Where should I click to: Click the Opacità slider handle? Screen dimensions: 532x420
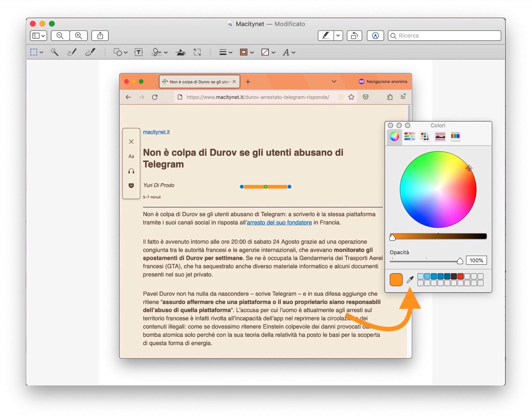pyautogui.click(x=460, y=261)
